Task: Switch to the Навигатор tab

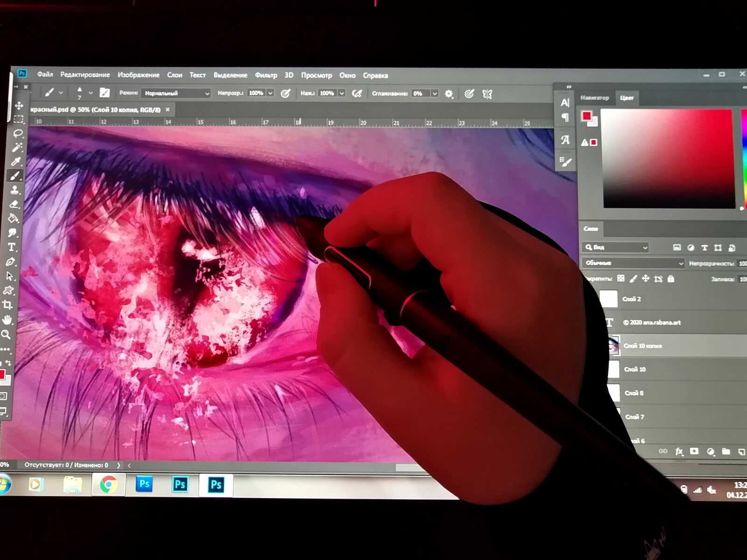Action: (x=594, y=98)
